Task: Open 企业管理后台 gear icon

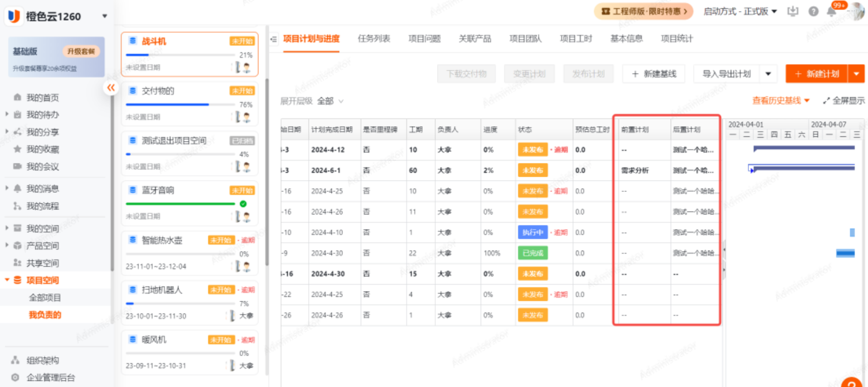Action: tap(16, 377)
